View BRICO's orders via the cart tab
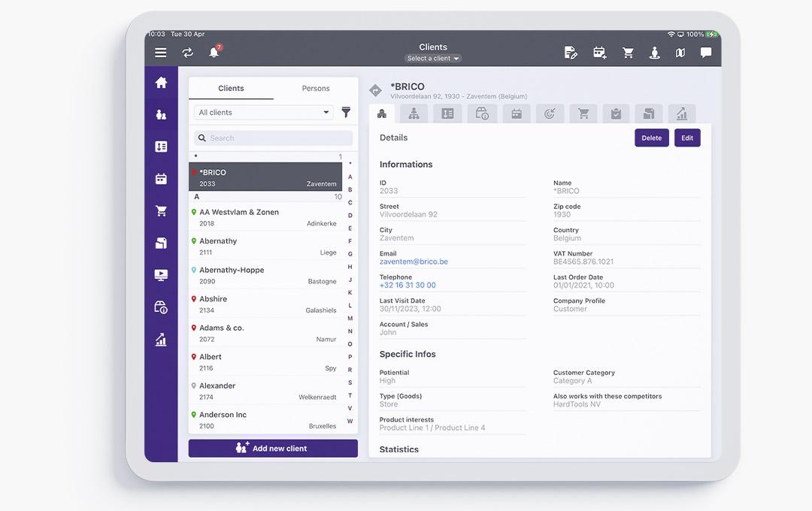The image size is (812, 511). [x=583, y=113]
